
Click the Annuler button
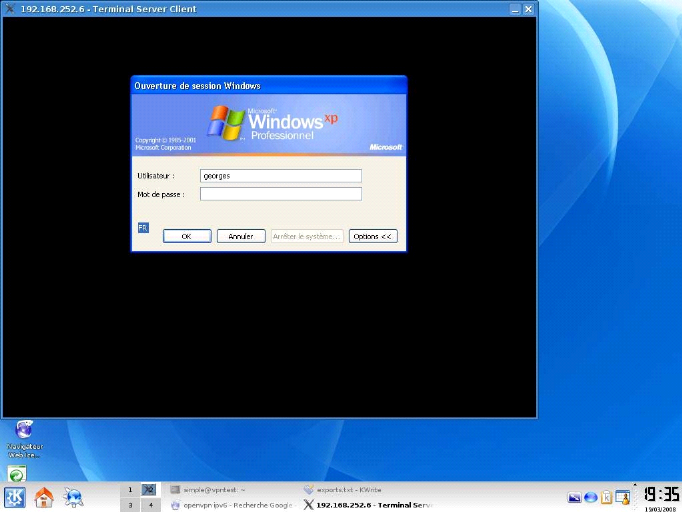tap(240, 236)
